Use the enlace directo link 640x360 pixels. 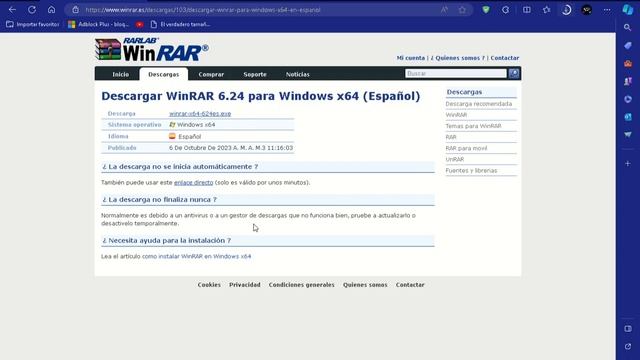click(x=193, y=182)
